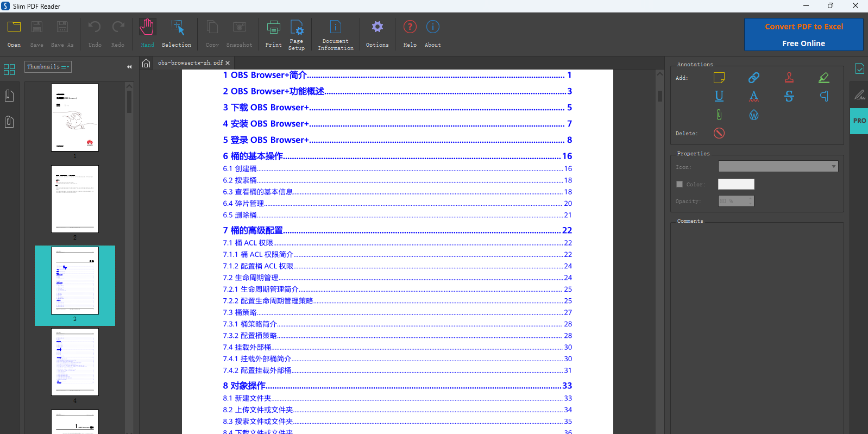Collapse the left thumbnails panel
868x434 pixels.
coord(129,67)
